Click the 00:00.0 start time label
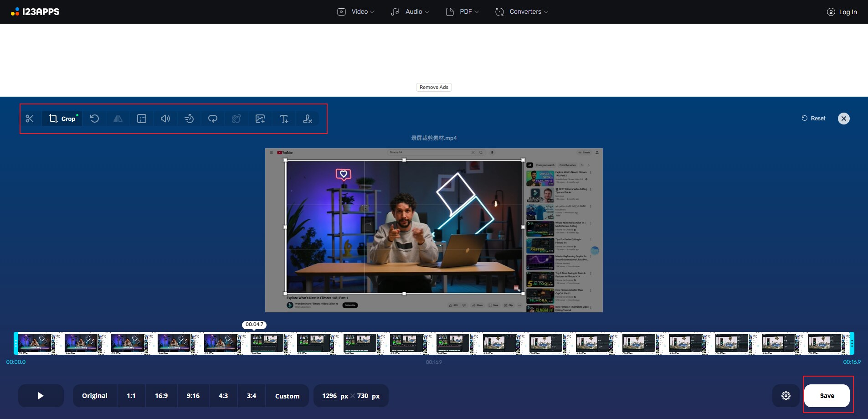This screenshot has width=868, height=419. (16, 362)
